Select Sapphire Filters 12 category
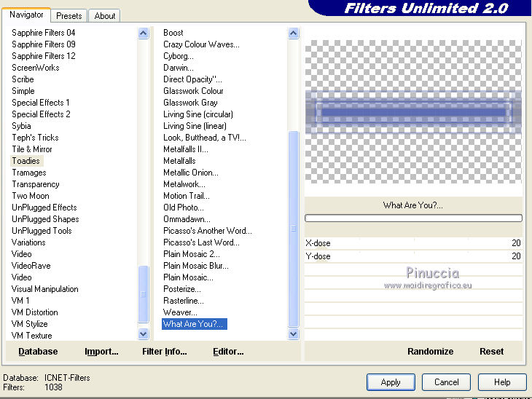 [x=44, y=56]
